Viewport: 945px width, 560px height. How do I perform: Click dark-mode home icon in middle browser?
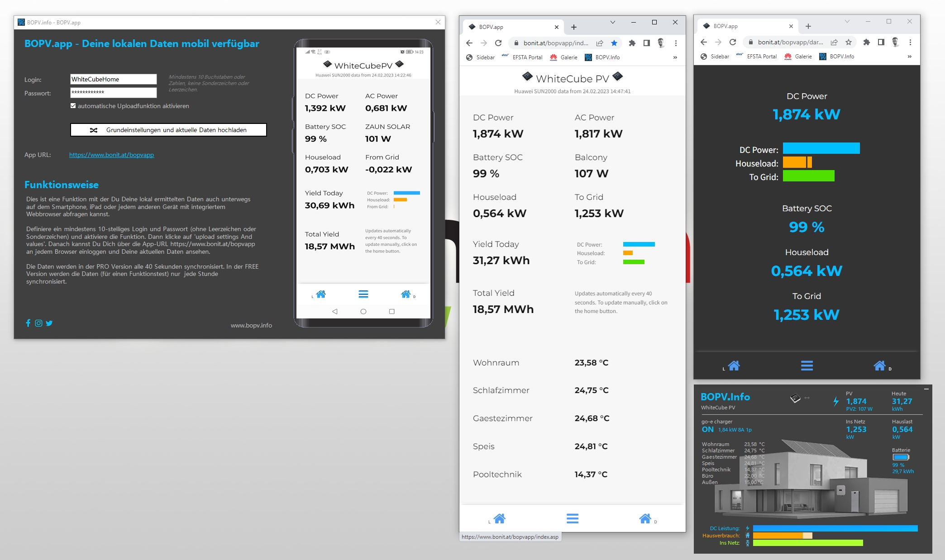coord(645,518)
